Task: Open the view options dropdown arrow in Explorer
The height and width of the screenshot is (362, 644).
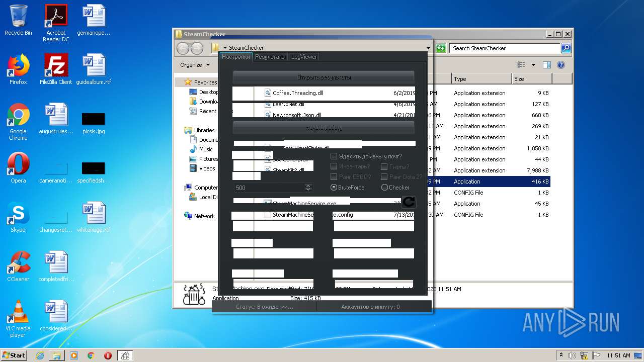Action: pyautogui.click(x=533, y=65)
